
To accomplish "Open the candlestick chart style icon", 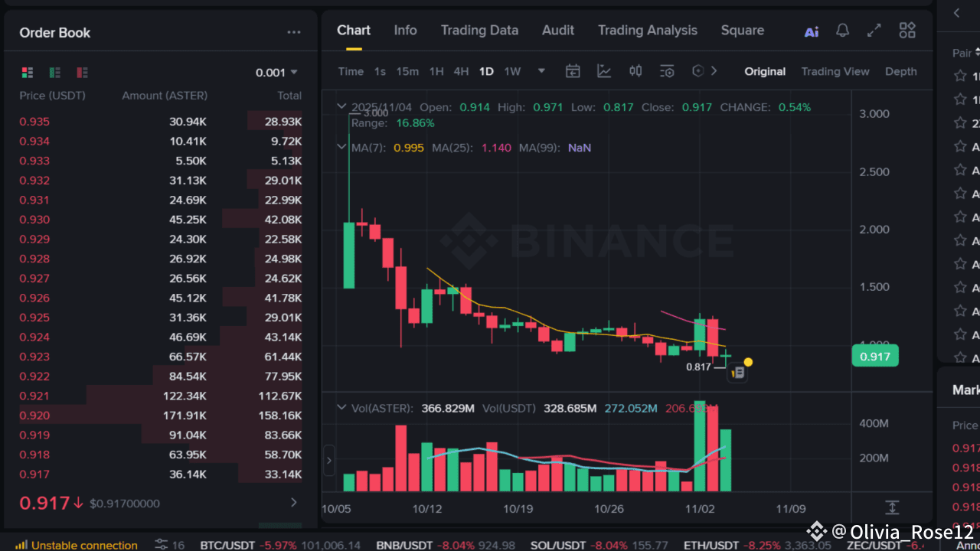I will [x=635, y=71].
